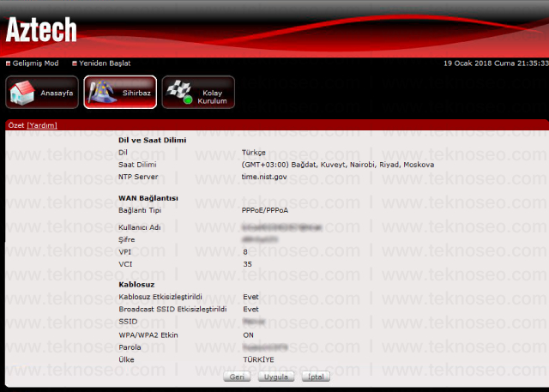Click Evet next to Kablosuz Etkisizleştirildi
The image size is (549, 392).
pos(250,297)
